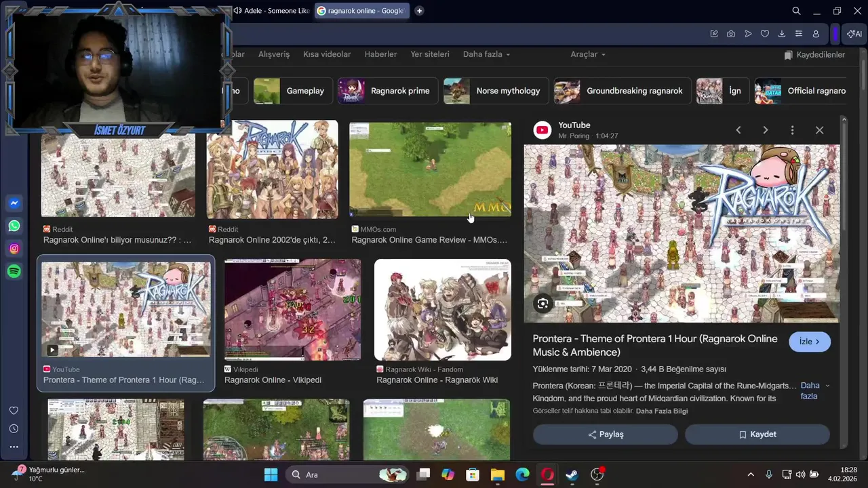Open Spotify in the Opera sidebar
This screenshot has width=868, height=488.
point(14,271)
